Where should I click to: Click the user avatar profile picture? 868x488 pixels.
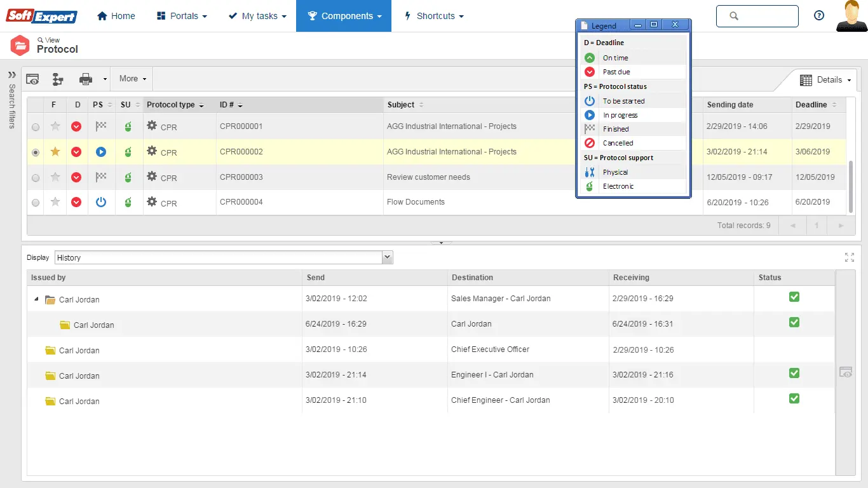click(x=851, y=16)
